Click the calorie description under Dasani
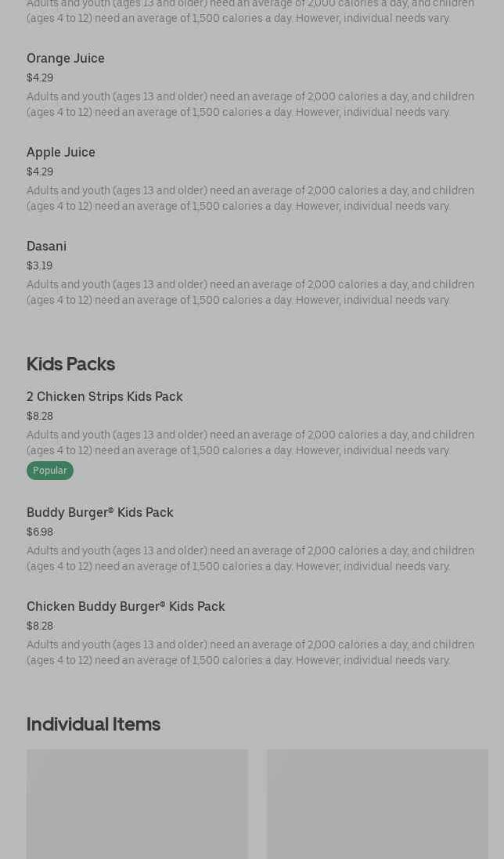This screenshot has height=859, width=504. pyautogui.click(x=250, y=293)
